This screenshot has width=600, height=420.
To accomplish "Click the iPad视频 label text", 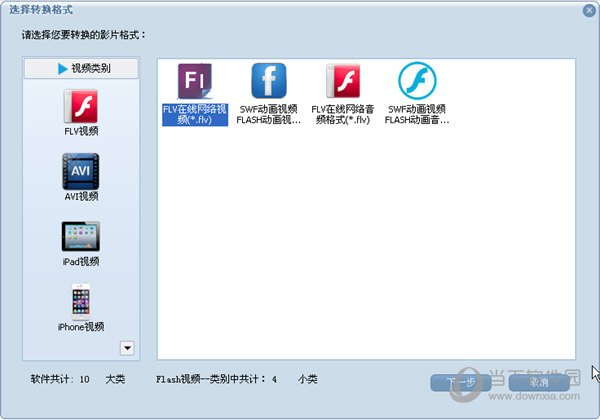I will pyautogui.click(x=81, y=262).
